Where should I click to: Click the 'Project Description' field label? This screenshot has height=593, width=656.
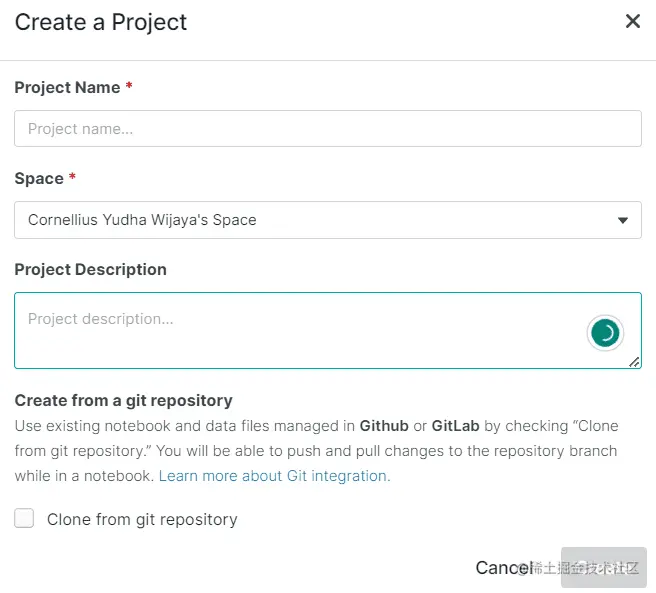coord(90,269)
